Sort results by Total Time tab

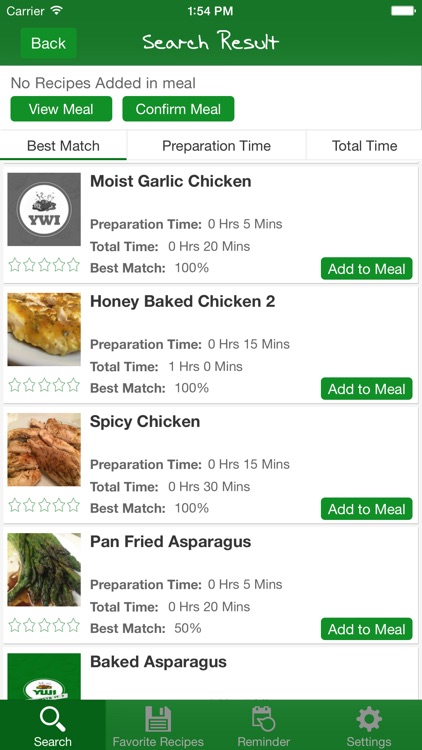click(365, 145)
